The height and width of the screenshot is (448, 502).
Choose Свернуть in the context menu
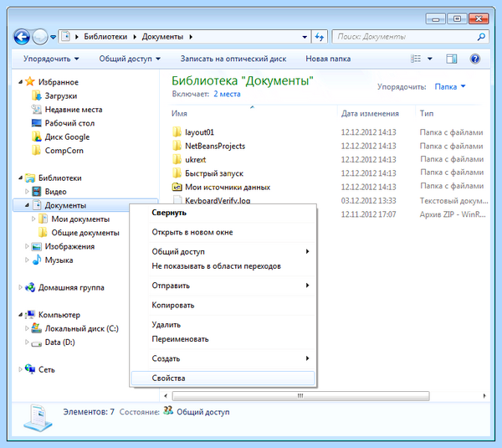click(x=223, y=213)
